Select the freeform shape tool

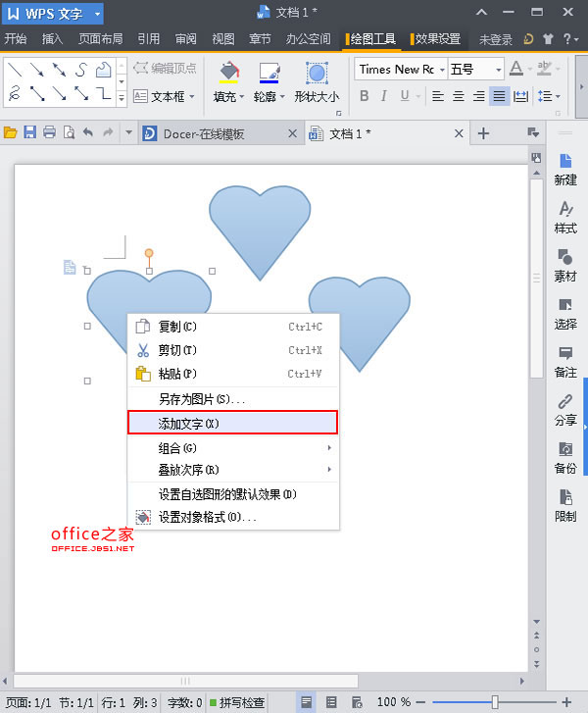click(x=104, y=69)
